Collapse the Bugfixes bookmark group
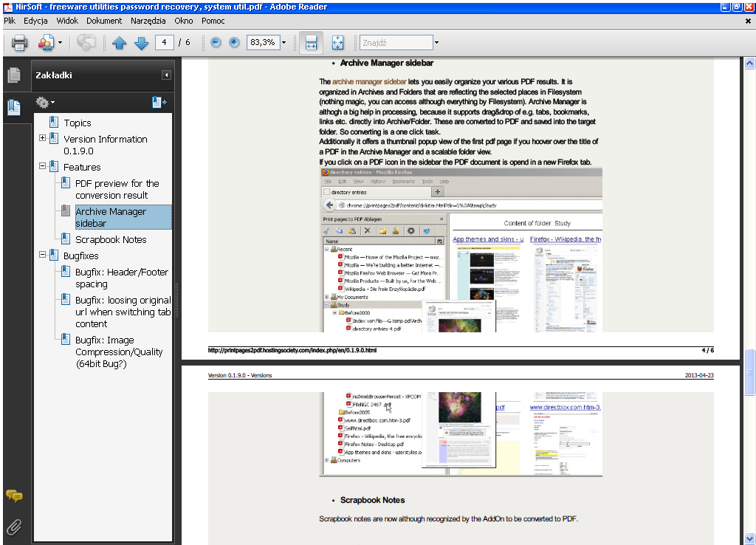The height and width of the screenshot is (545, 756). [x=42, y=255]
